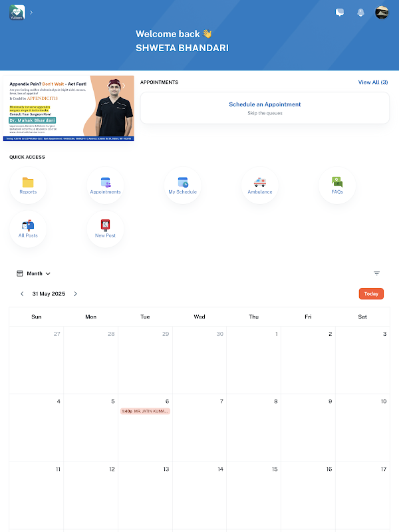Image resolution: width=399 pixels, height=532 pixels.
Task: Select calendar day 3 Saturday
Action: pos(362,360)
